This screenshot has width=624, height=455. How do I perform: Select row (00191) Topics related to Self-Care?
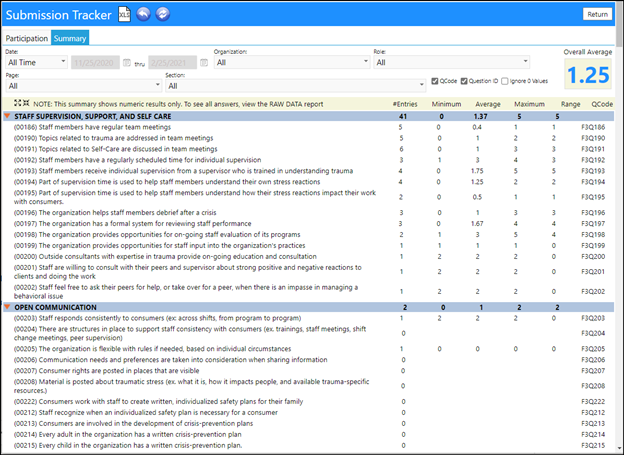click(x=308, y=149)
